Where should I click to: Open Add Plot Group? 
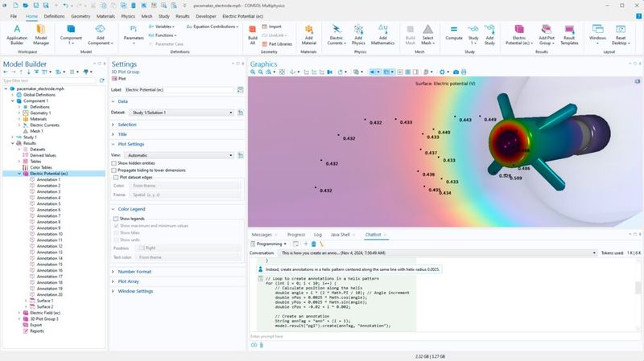coord(547,35)
